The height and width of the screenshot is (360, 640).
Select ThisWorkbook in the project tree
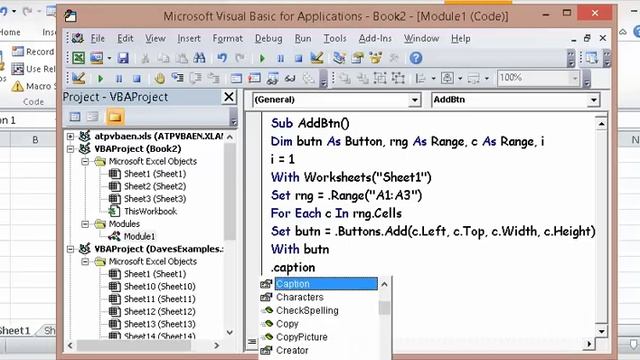pyautogui.click(x=151, y=211)
